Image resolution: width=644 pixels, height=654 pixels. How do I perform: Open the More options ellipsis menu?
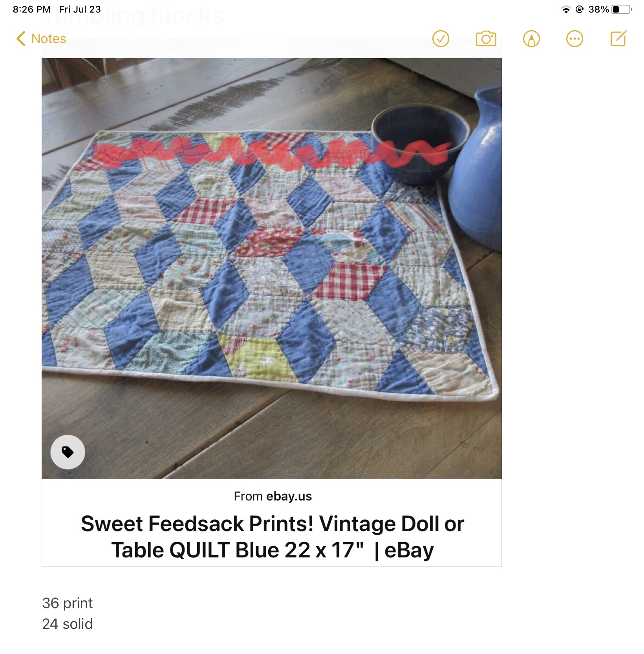tap(574, 39)
